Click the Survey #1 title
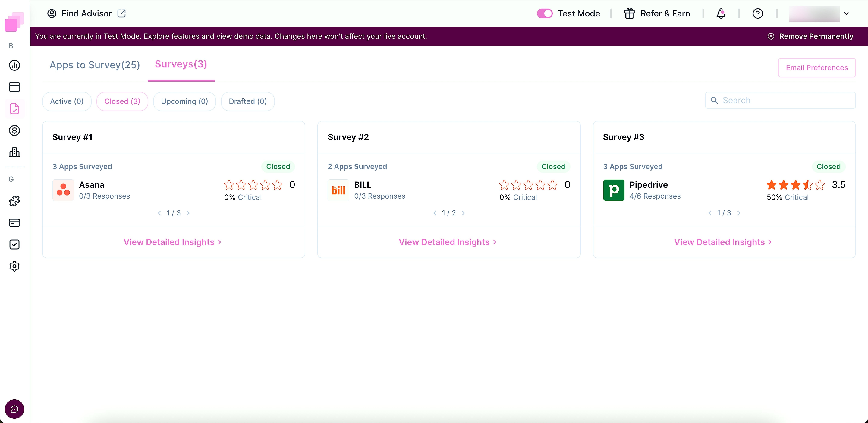This screenshot has height=423, width=868. click(72, 137)
